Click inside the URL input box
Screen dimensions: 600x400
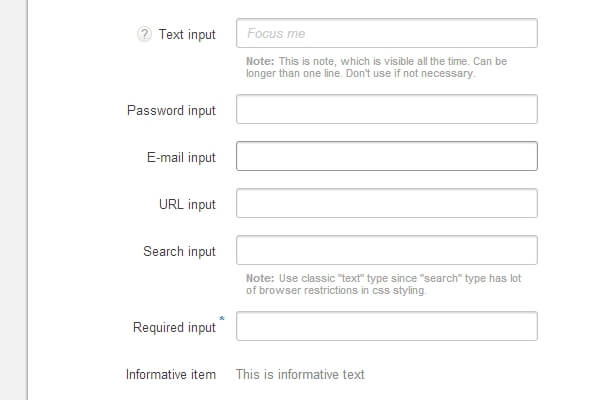coord(387,204)
